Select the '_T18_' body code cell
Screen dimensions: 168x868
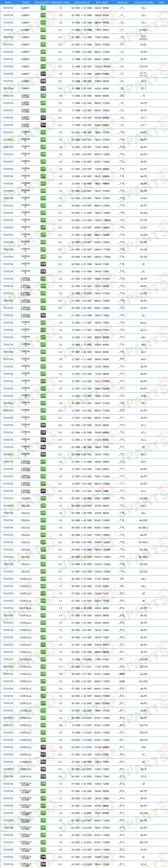[122, 535]
